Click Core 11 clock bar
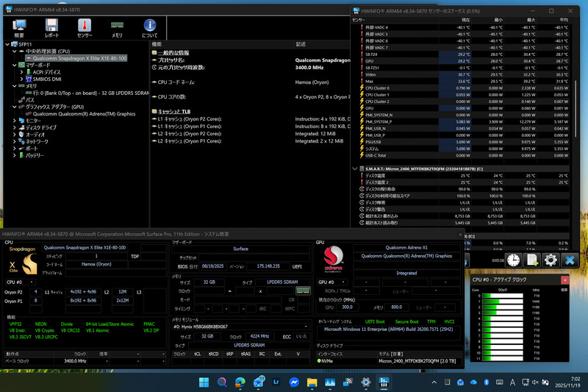 (503, 358)
